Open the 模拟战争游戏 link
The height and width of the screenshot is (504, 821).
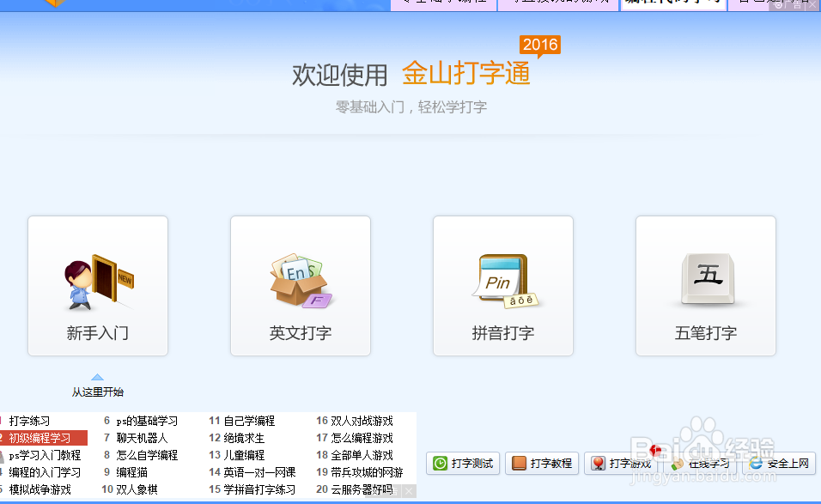[40, 490]
